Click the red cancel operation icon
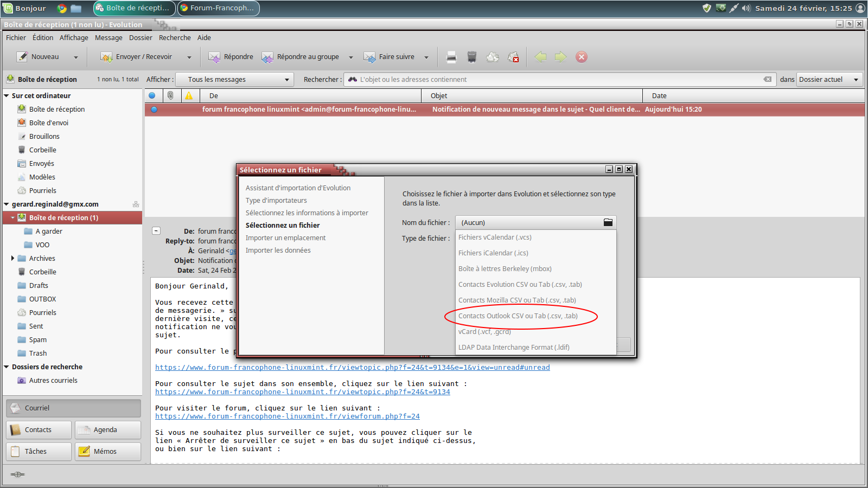 582,57
